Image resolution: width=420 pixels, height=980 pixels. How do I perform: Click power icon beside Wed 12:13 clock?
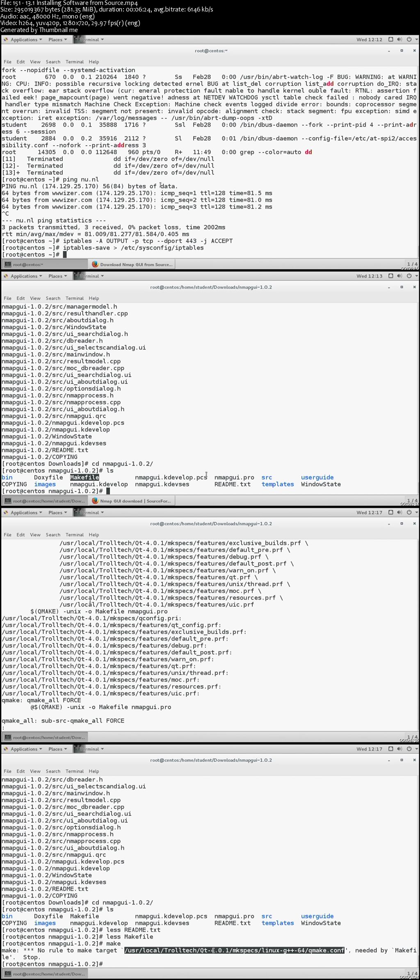409,276
